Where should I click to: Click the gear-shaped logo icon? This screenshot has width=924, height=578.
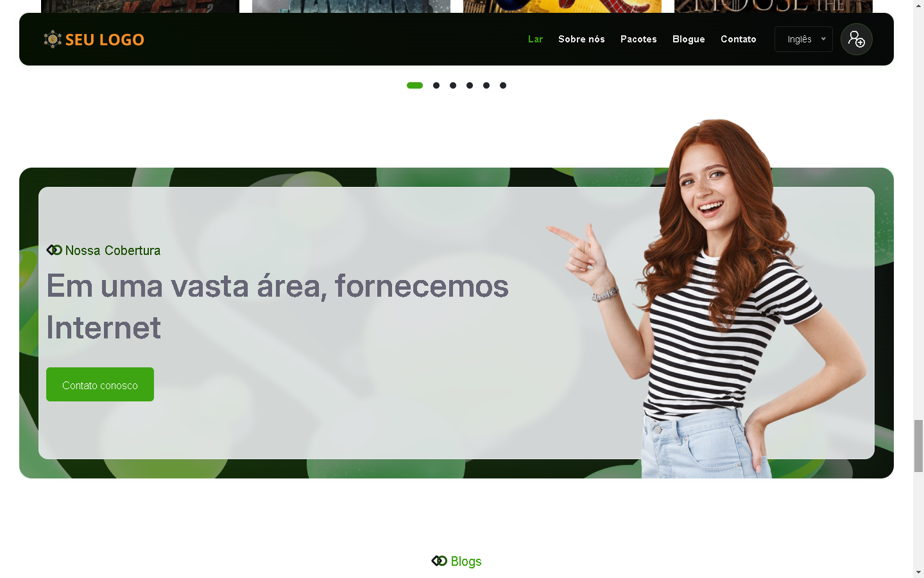click(53, 40)
